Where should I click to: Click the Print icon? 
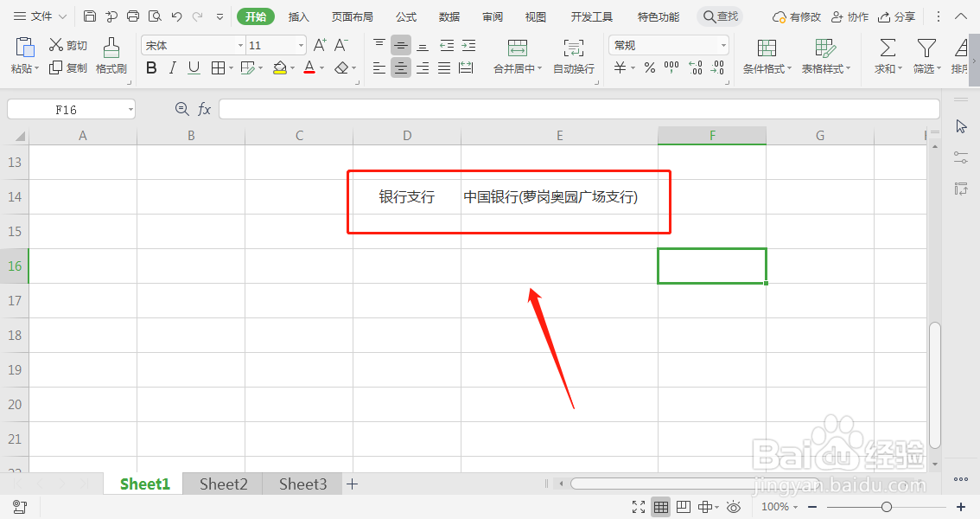coord(132,16)
